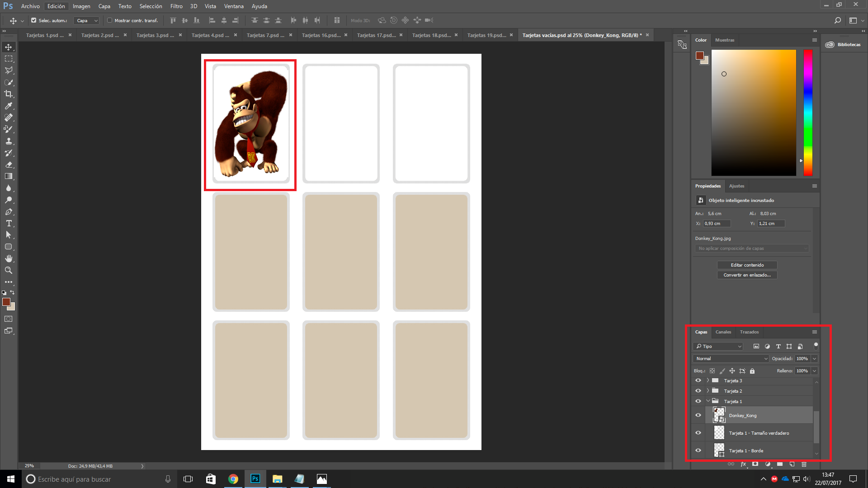Screen dimensions: 868x488
Task: Select the Polygonal Lasso tool
Action: 9,70
